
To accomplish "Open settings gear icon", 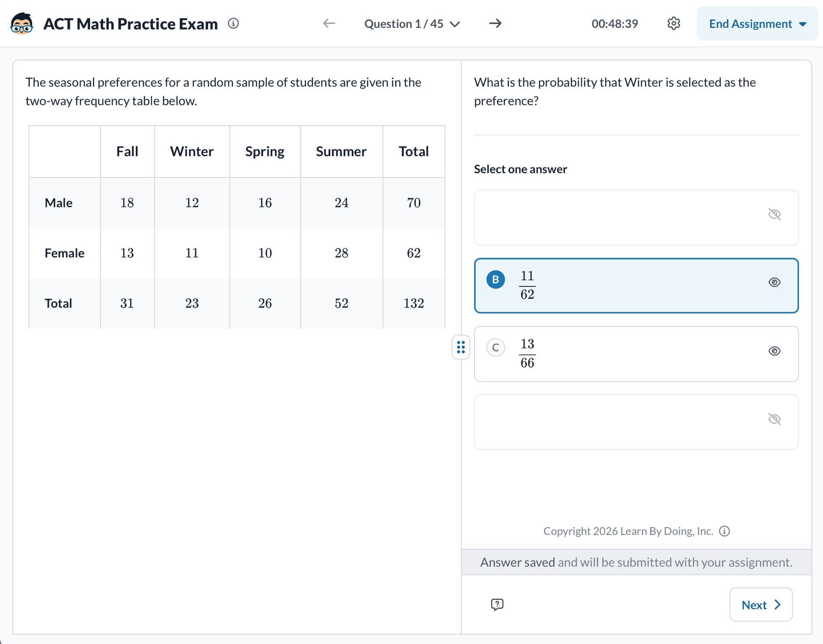I will coord(673,24).
